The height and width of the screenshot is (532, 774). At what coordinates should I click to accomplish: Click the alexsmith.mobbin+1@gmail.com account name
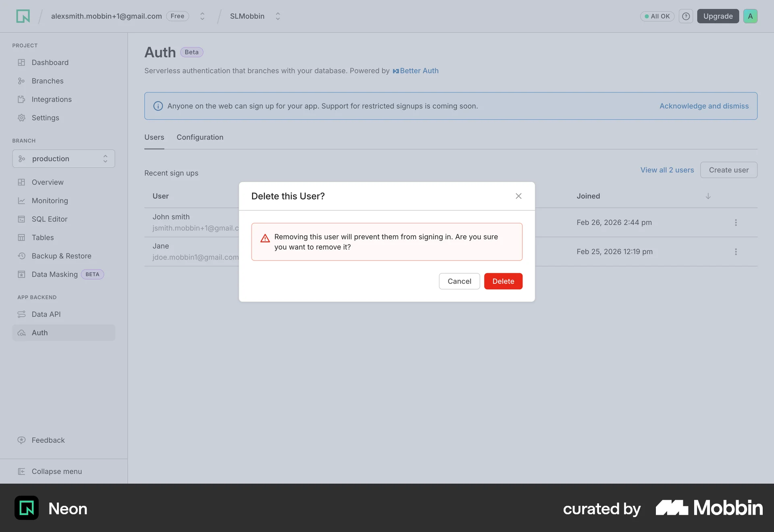pyautogui.click(x=106, y=16)
